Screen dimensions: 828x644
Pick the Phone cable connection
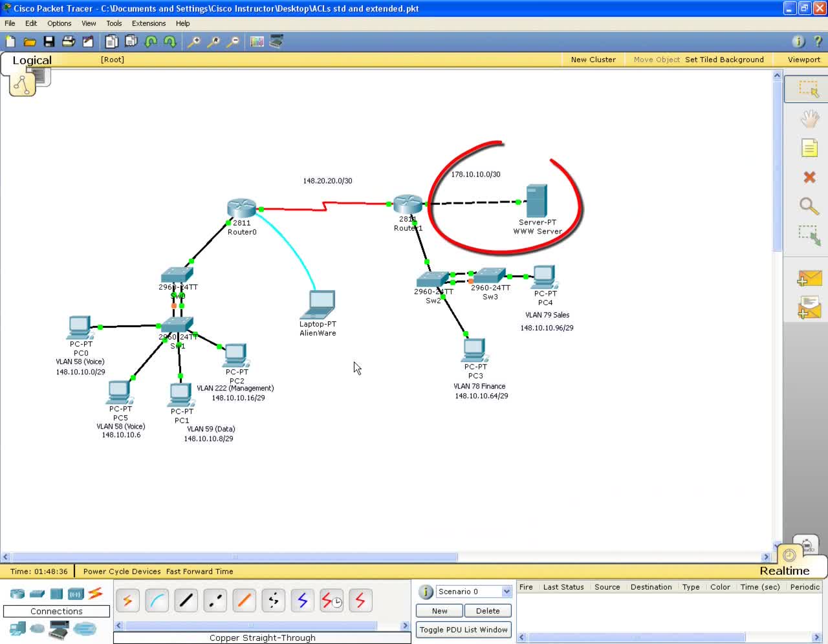click(273, 601)
